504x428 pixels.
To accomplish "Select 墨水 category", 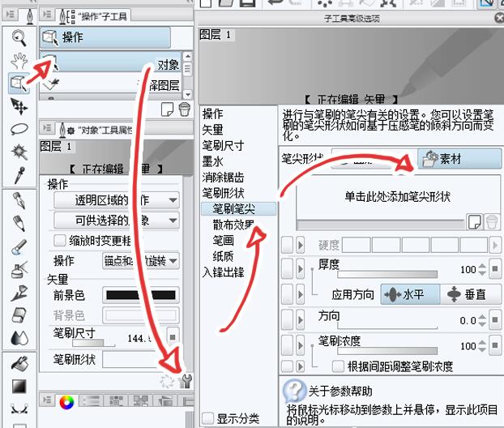I will (212, 161).
